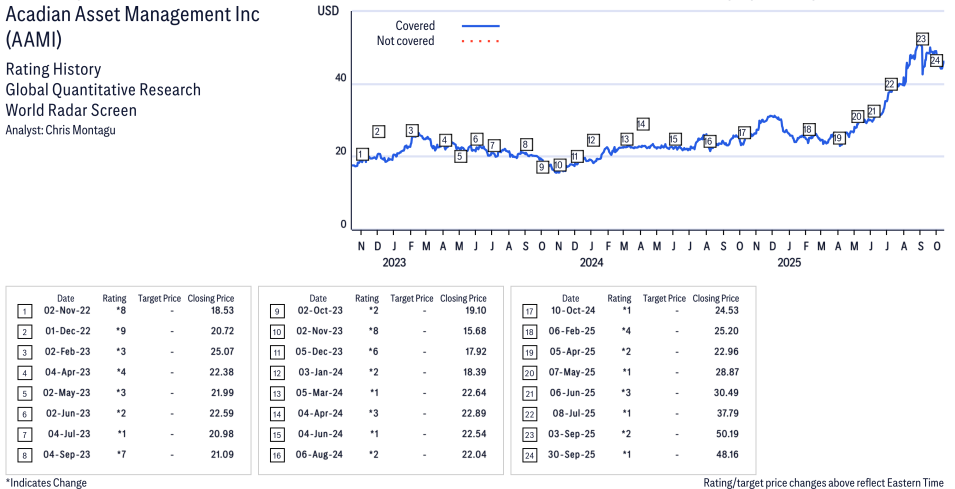
Task: Click chart marker 23 near the price peak
Action: click(921, 39)
